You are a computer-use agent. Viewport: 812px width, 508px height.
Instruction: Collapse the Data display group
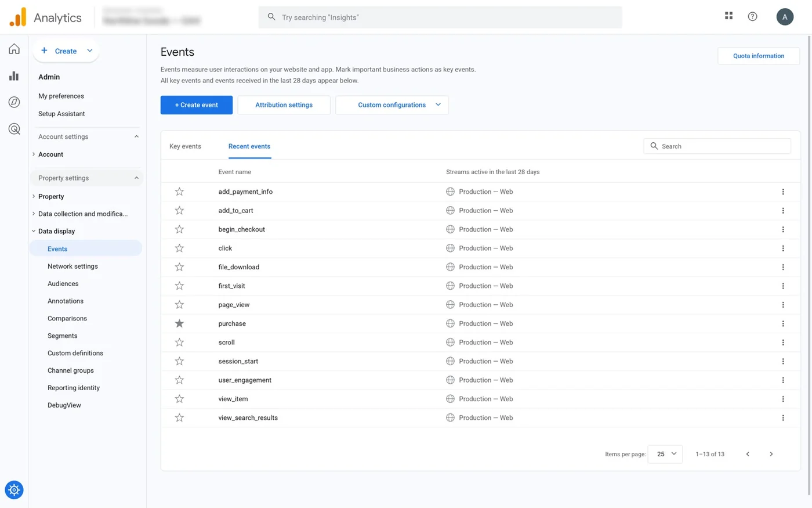[34, 231]
